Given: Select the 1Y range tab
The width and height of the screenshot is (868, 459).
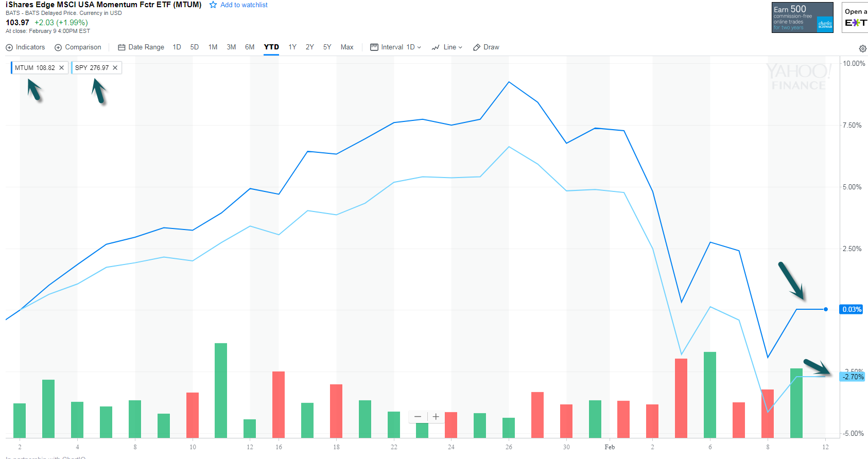Looking at the screenshot, I should click(292, 47).
